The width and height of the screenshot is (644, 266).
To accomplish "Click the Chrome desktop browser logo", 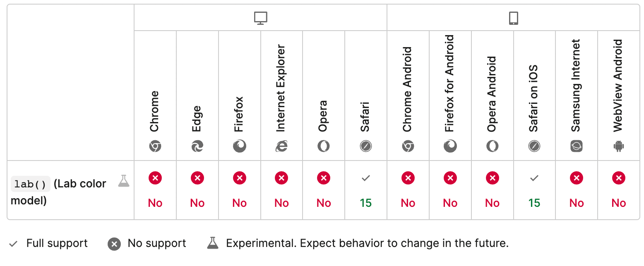I will coord(155,146).
